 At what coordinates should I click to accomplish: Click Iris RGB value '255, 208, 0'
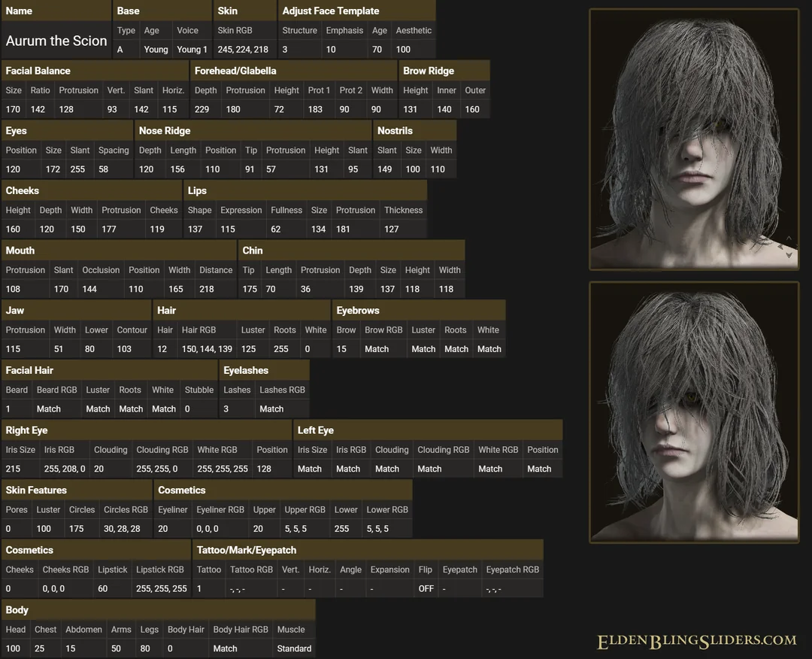coord(64,469)
